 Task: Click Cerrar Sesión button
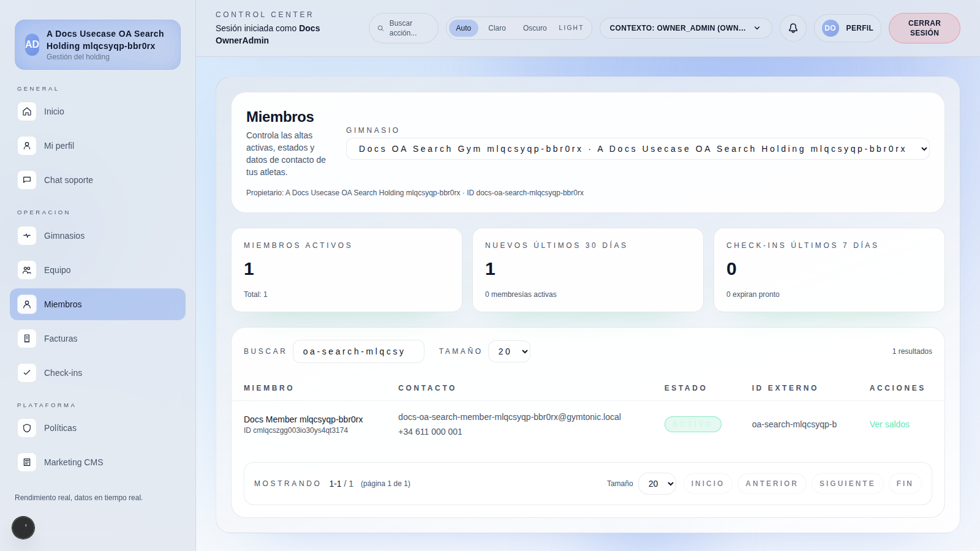click(924, 28)
